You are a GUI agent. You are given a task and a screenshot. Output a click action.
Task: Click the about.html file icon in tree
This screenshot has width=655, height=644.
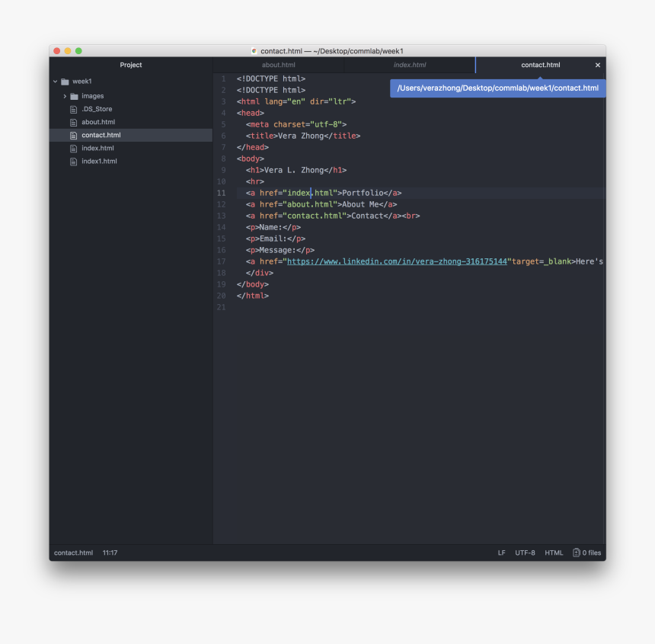[x=74, y=122]
